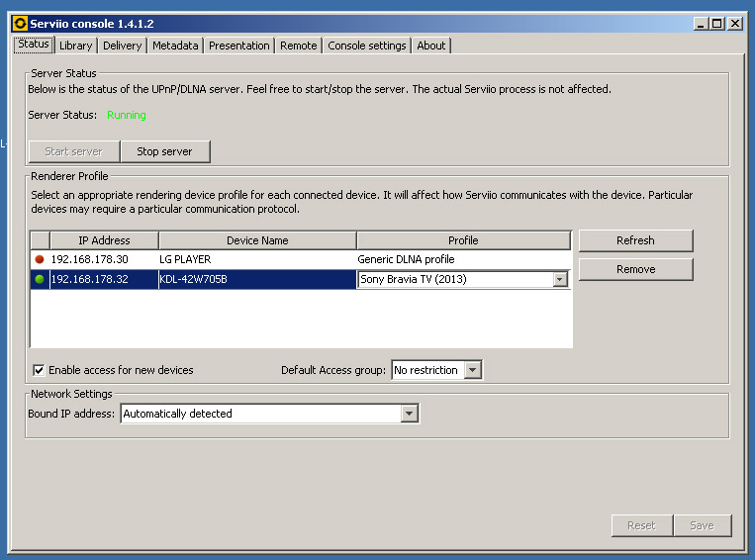Open the Library tab
The image size is (755, 560).
point(75,46)
